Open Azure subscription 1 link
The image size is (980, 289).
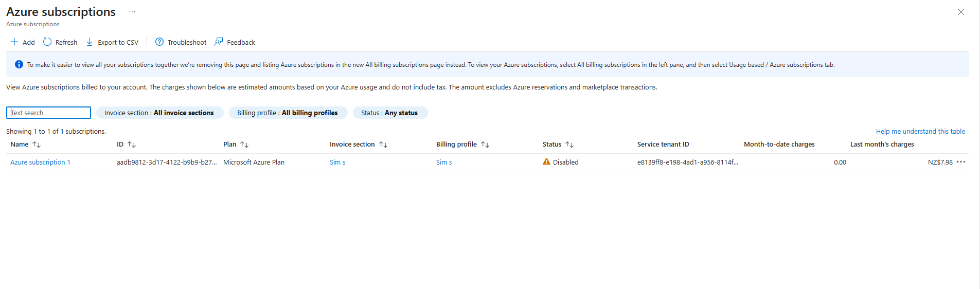coord(40,162)
